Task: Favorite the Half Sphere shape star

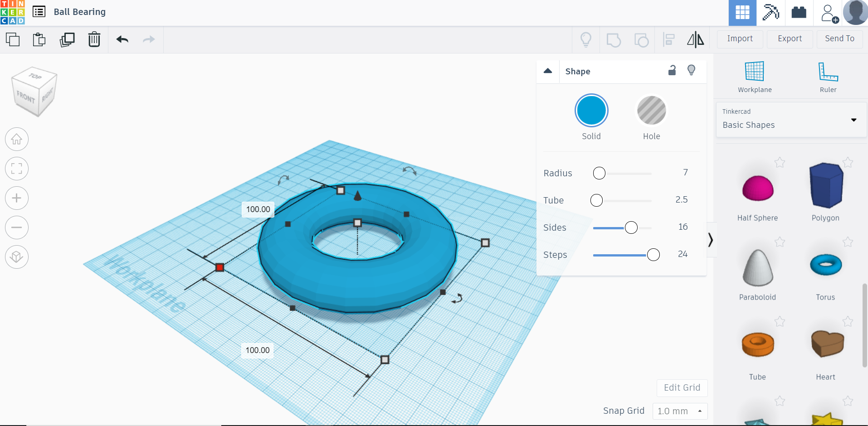Action: point(780,162)
